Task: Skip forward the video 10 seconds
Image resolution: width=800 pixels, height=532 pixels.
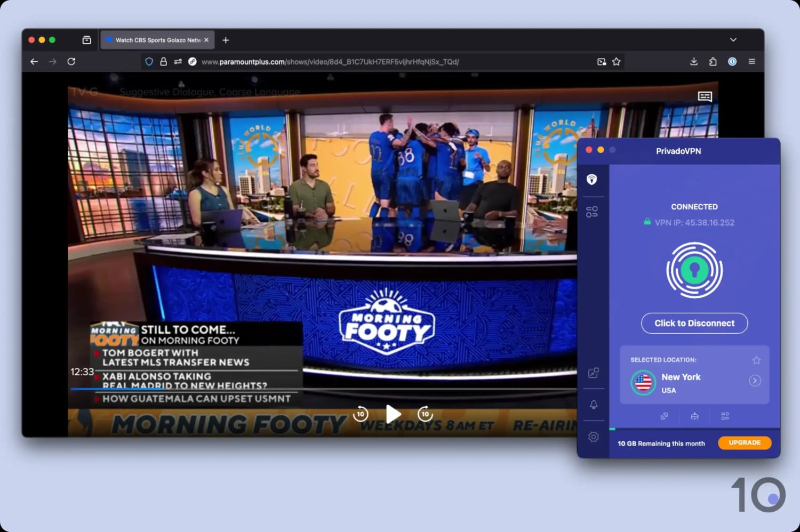Action: (425, 414)
